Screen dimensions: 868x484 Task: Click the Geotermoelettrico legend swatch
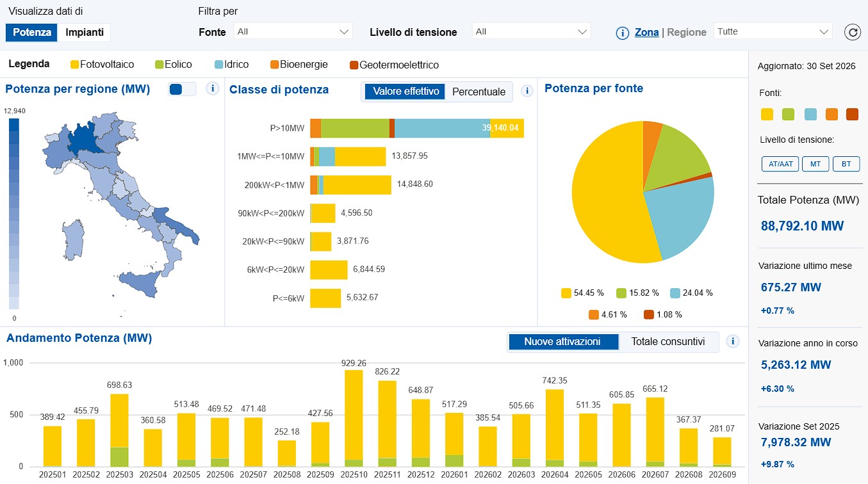coord(354,65)
